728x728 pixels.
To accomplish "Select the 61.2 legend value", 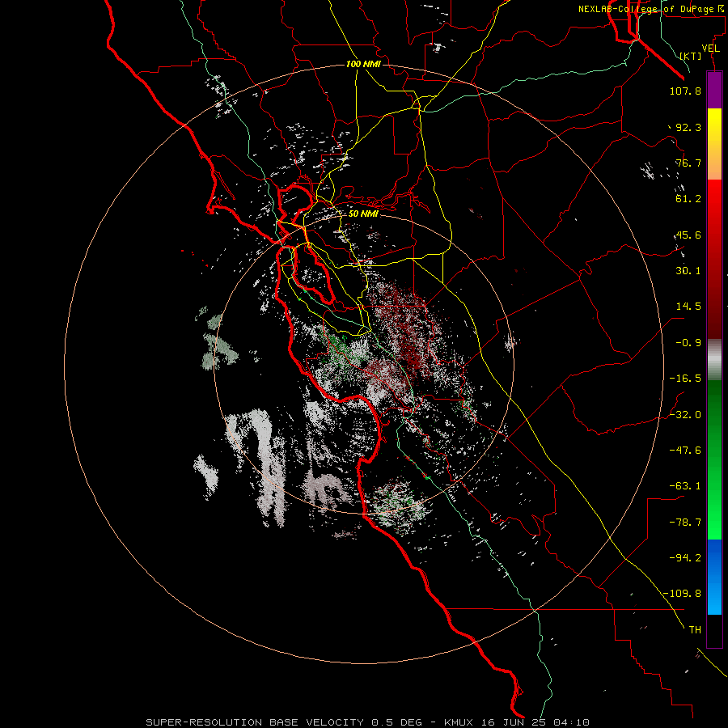I will click(x=688, y=199).
